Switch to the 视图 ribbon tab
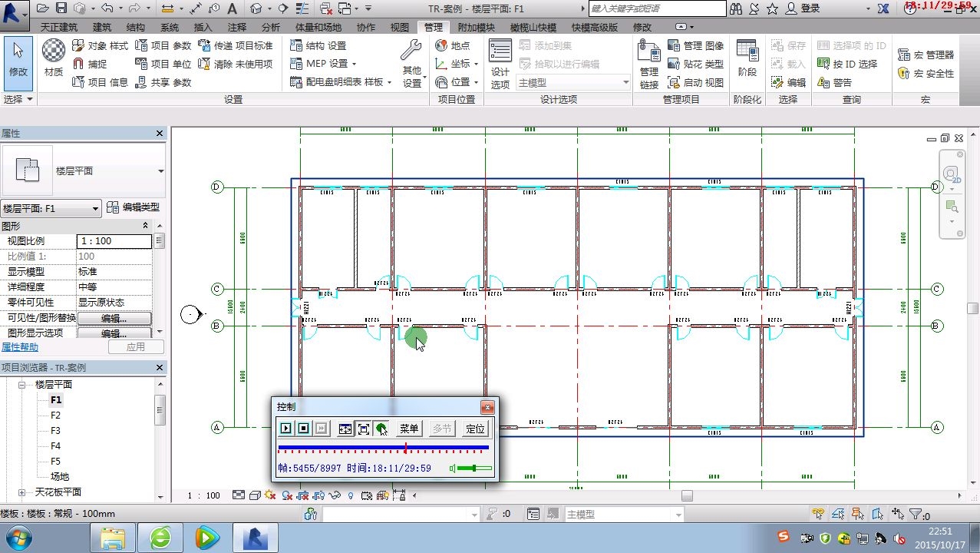This screenshot has width=980, height=553. [x=399, y=28]
